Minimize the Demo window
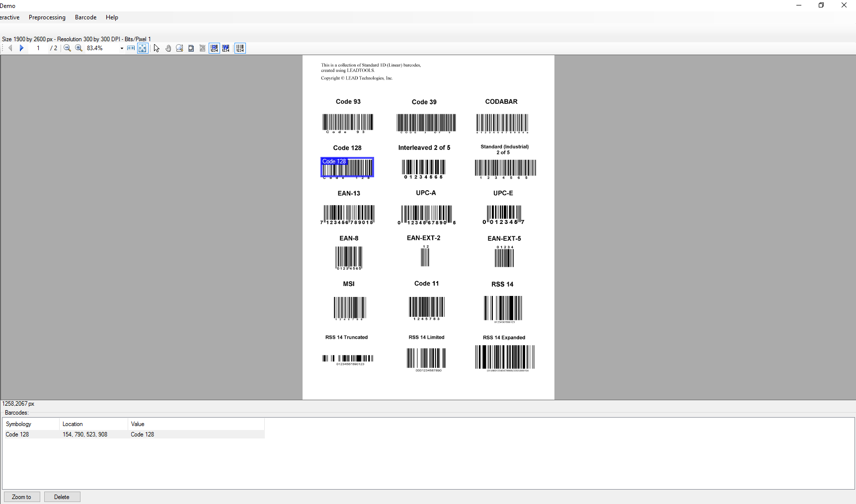The image size is (856, 504). [799, 5]
